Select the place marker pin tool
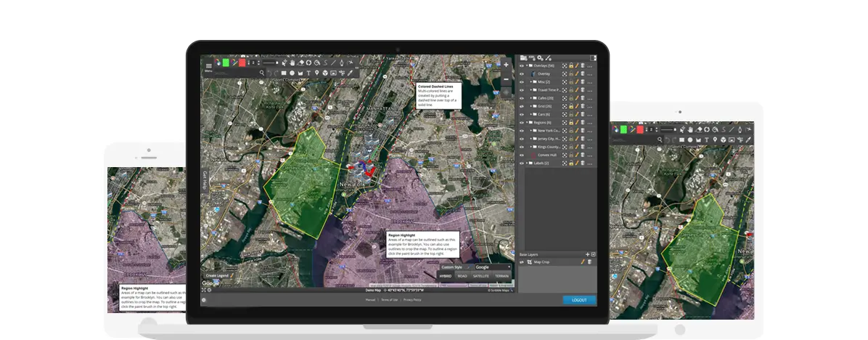Image resolution: width=868 pixels, height=340 pixels. (316, 73)
